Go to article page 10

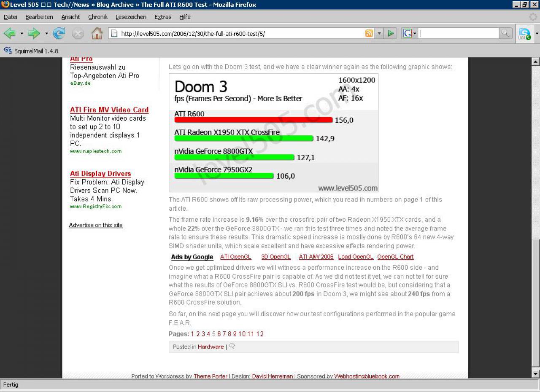pyautogui.click(x=242, y=334)
